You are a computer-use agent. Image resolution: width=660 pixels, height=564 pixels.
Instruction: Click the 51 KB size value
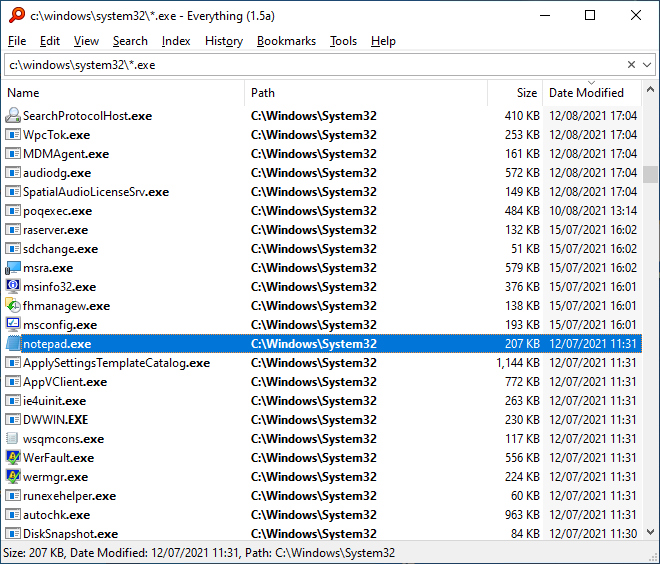(x=525, y=249)
